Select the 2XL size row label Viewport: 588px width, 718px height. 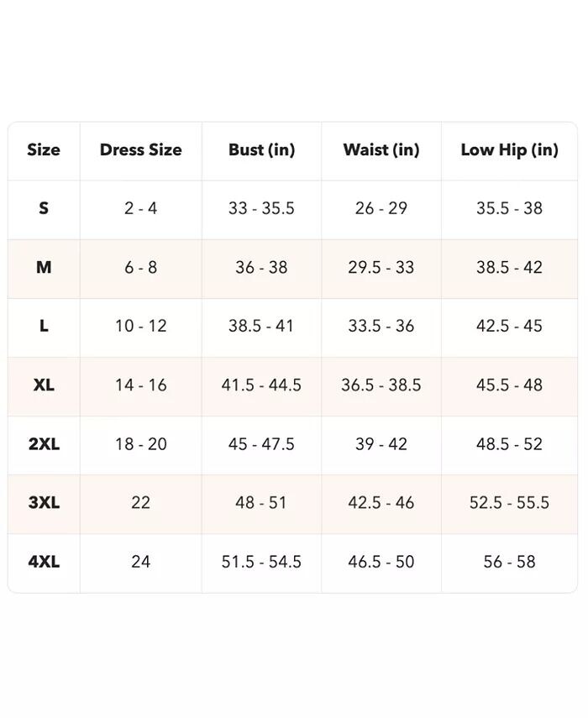click(x=44, y=443)
